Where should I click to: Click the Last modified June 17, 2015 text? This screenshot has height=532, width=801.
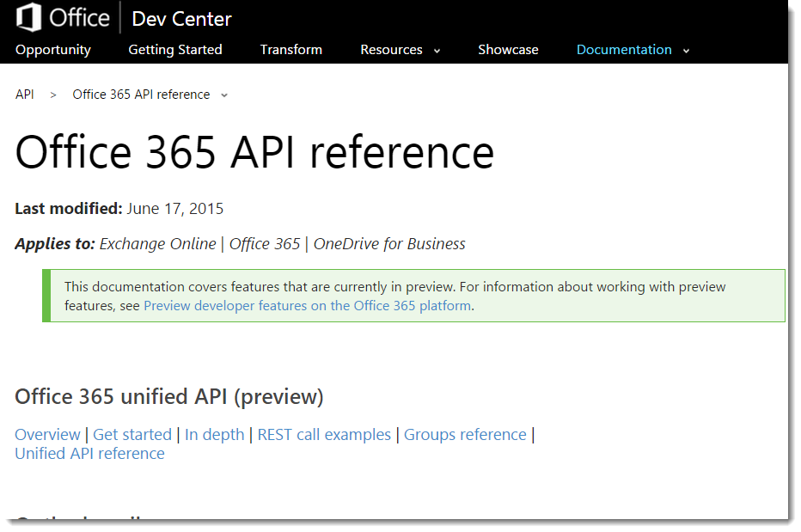pos(119,209)
